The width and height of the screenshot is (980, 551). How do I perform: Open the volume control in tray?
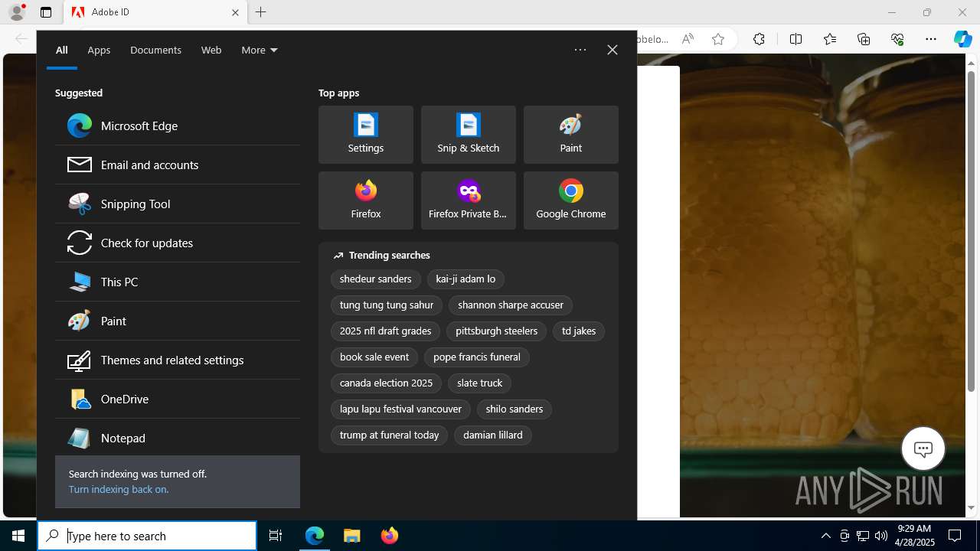880,536
